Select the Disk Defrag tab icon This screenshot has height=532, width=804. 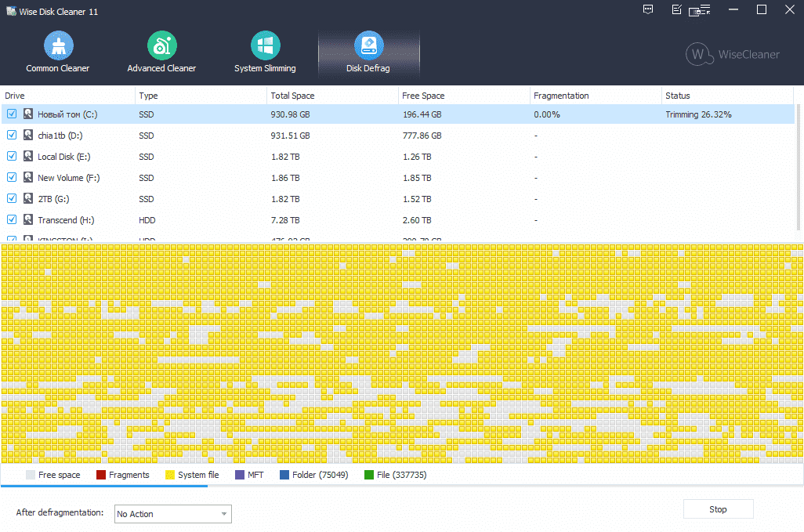coord(368,45)
